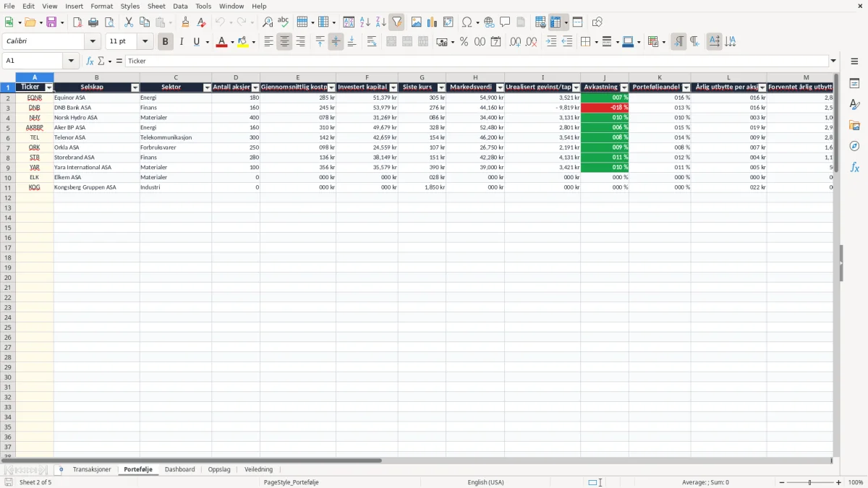Format cells as percent
Image resolution: width=868 pixels, height=488 pixels.
[464, 42]
